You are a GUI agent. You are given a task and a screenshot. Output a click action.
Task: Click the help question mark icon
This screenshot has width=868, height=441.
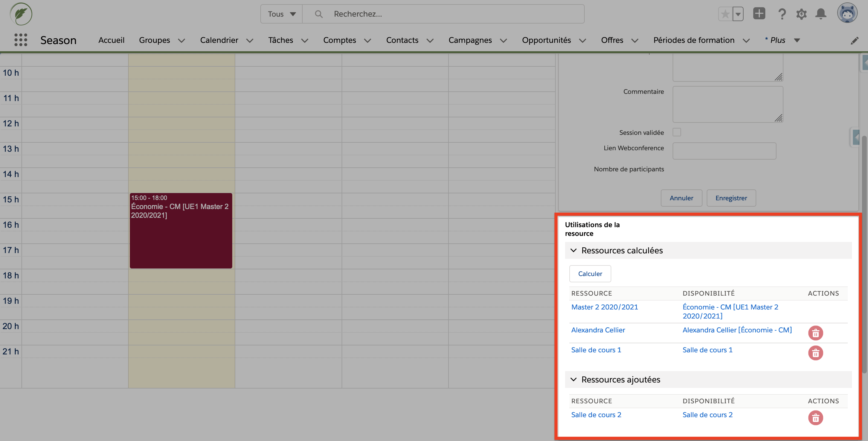click(782, 14)
